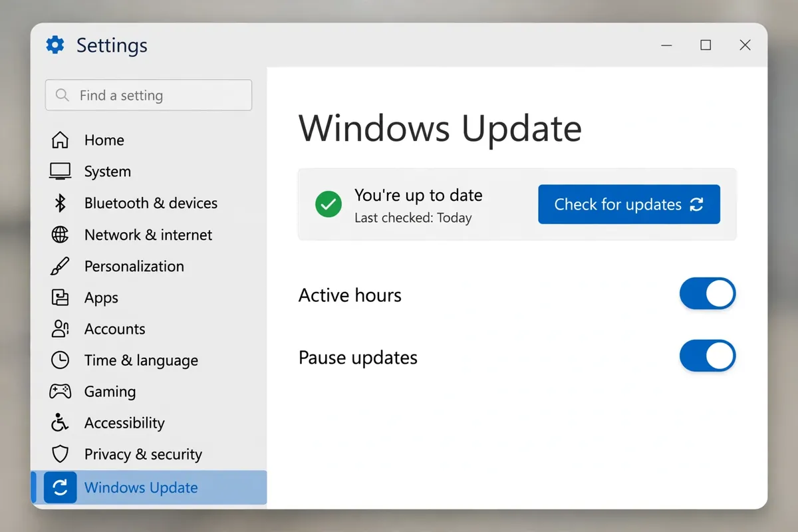798x532 pixels.
Task: Maximize the Settings window
Action: coord(706,45)
